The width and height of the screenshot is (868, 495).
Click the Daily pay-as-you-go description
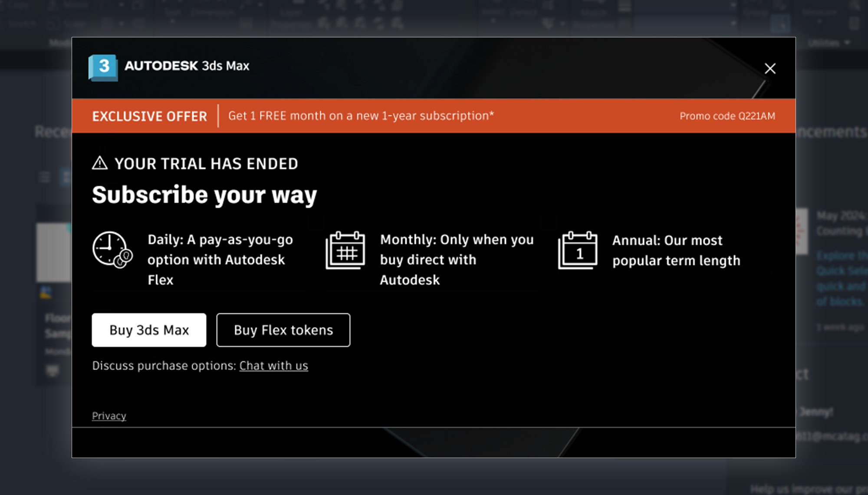coord(220,260)
